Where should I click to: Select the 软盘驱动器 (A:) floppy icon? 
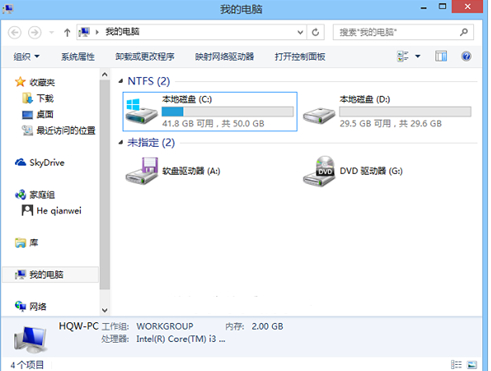(x=142, y=171)
